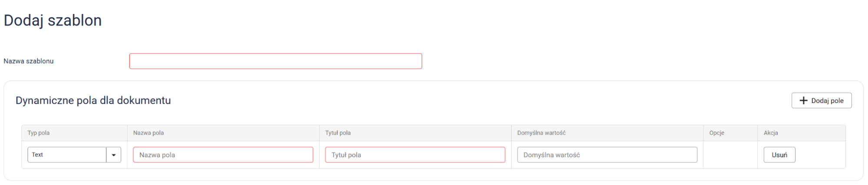This screenshot has height=185, width=868.
Task: Focus the Domyślna wartość input box
Action: pos(607,155)
